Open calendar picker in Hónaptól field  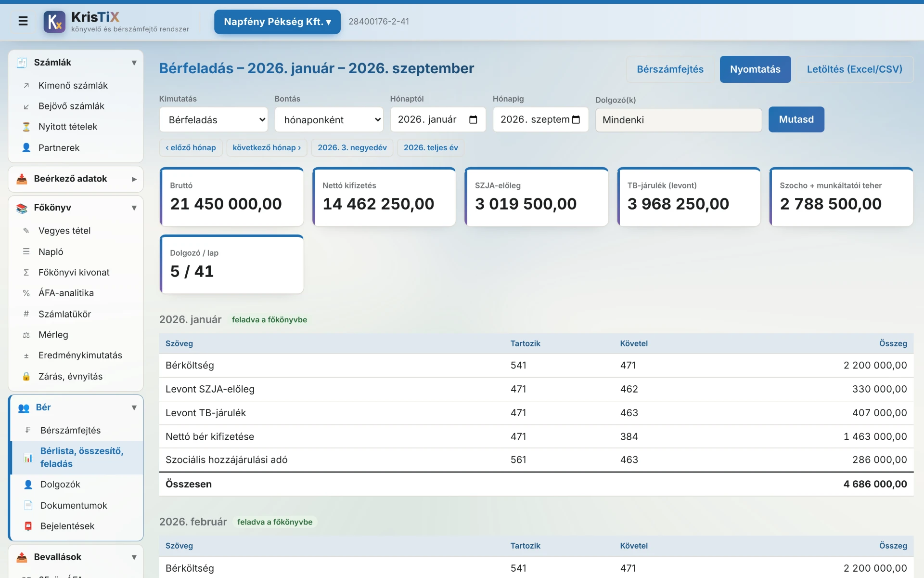pyautogui.click(x=473, y=120)
